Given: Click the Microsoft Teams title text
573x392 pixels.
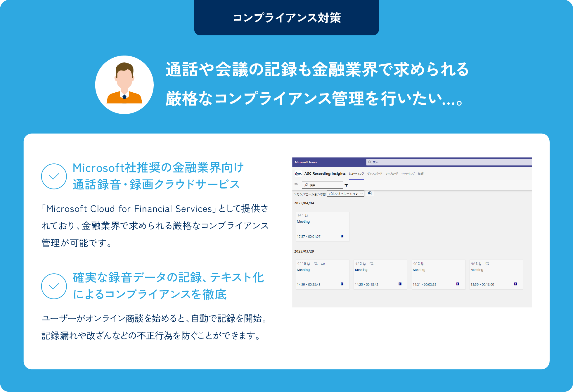Looking at the screenshot, I should coord(306,162).
